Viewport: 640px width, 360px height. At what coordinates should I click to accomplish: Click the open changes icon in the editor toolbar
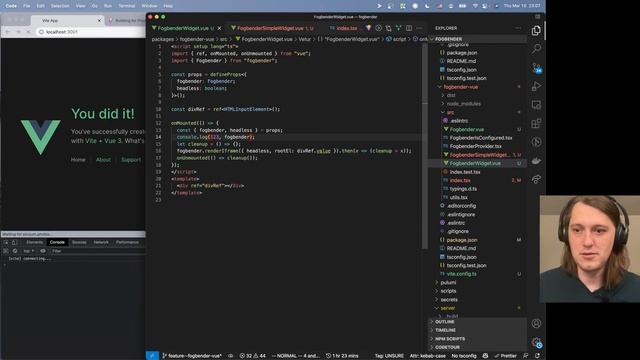[x=389, y=28]
